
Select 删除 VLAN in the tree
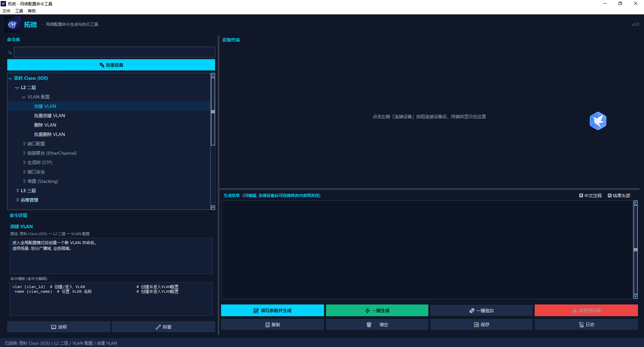pos(45,125)
